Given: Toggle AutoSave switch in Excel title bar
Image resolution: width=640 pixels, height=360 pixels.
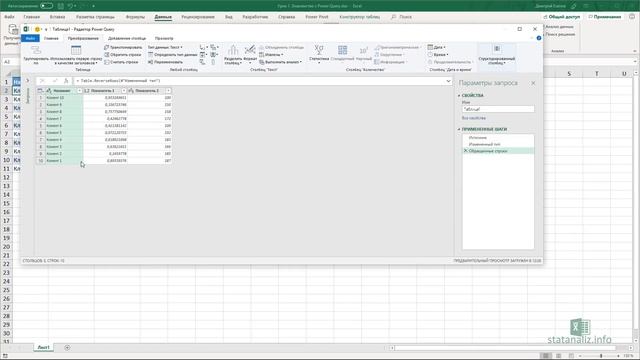Looking at the screenshot, I should tap(46, 6).
